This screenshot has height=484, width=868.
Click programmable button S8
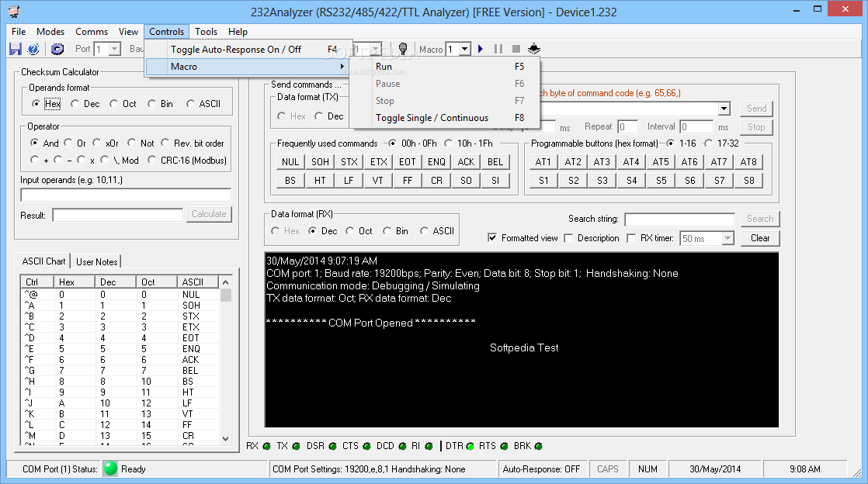coord(748,180)
